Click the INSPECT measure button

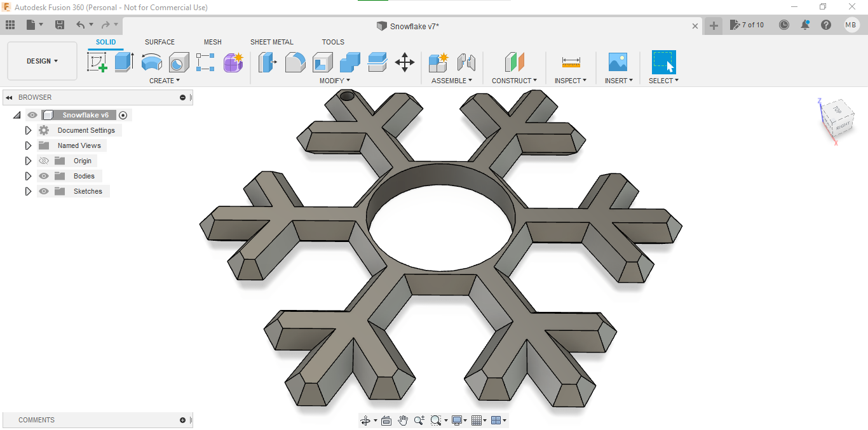[x=570, y=62]
